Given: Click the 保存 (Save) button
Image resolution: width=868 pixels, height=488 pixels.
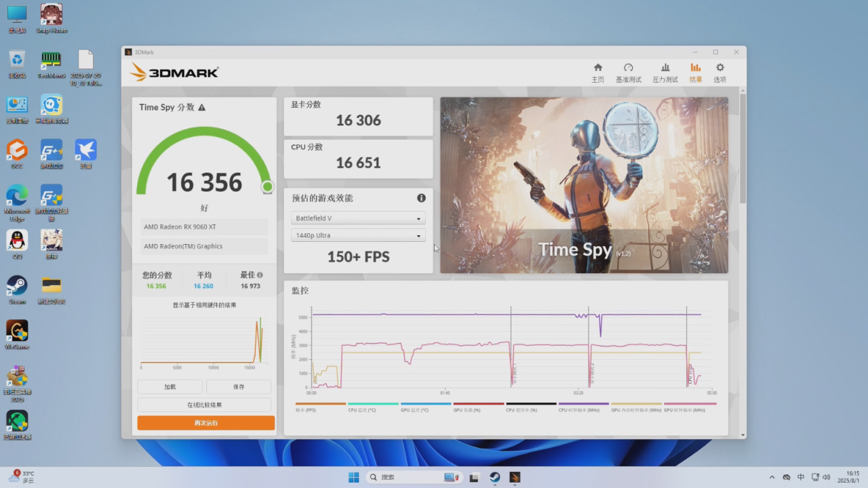Looking at the screenshot, I should tap(239, 386).
